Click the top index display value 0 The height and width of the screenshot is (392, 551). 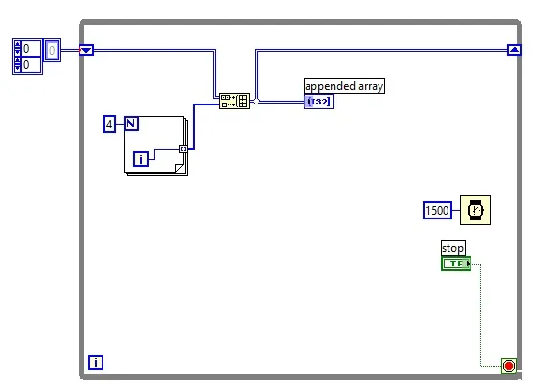31,49
